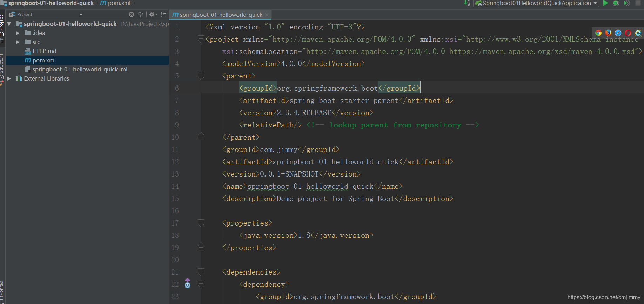Click the pom.xml breadcrumb in navigation bar

[115, 3]
